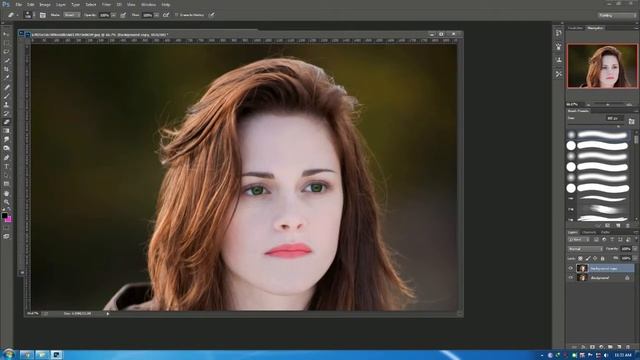
Task: Select the Clone Stamp tool
Action: pyautogui.click(x=6, y=104)
